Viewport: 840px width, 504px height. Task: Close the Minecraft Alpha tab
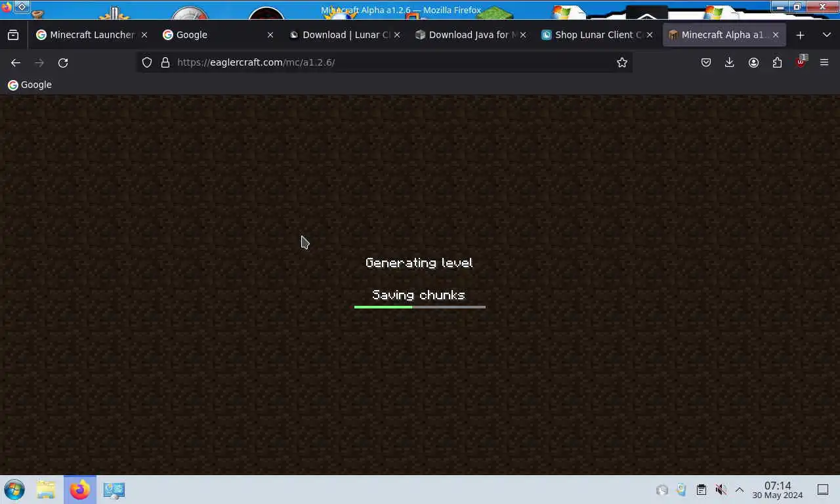(775, 35)
